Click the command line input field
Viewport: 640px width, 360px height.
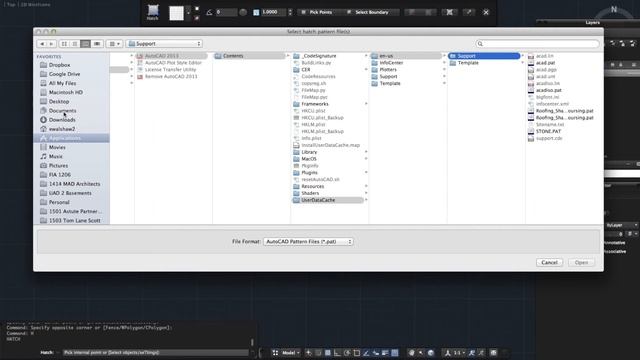click(x=155, y=353)
